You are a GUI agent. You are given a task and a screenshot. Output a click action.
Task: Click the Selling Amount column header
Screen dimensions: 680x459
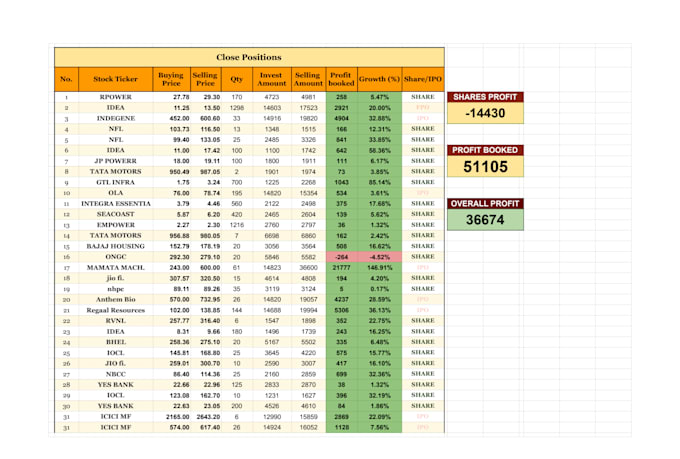point(308,79)
